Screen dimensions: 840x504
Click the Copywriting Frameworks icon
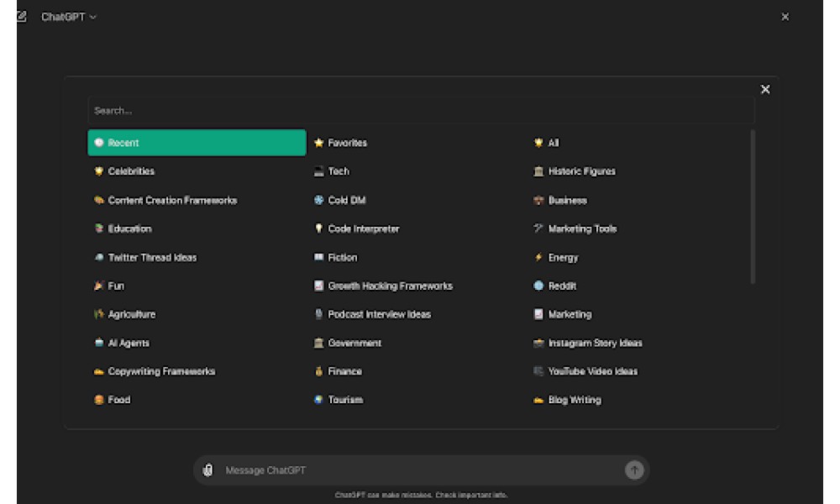[x=98, y=372]
